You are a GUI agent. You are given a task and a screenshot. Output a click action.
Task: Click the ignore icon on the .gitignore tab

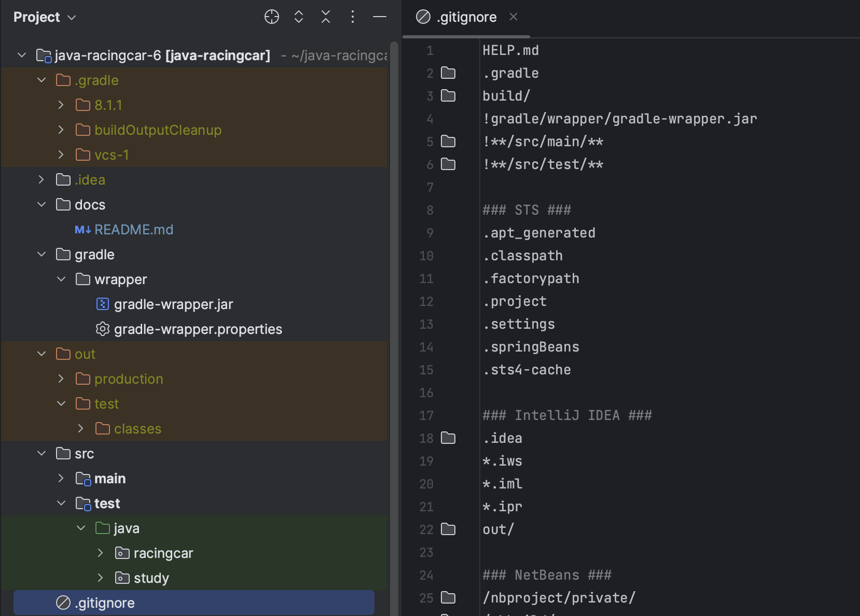[423, 17]
